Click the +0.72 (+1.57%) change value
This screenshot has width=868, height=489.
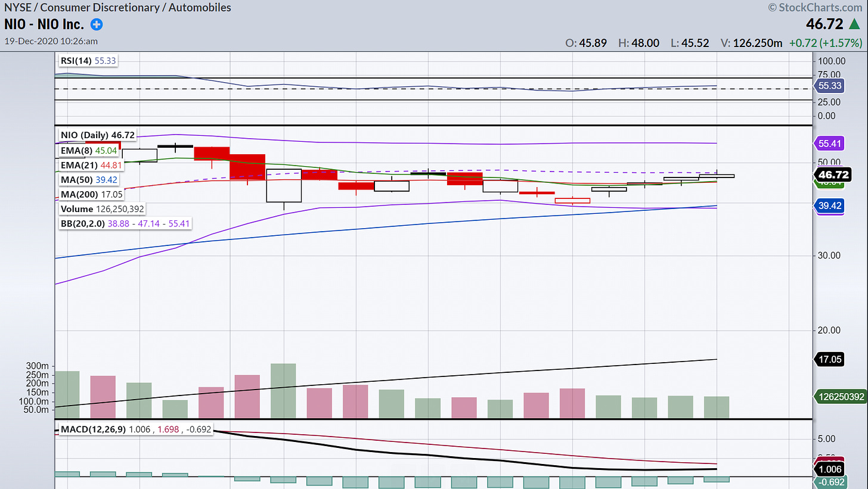[825, 43]
